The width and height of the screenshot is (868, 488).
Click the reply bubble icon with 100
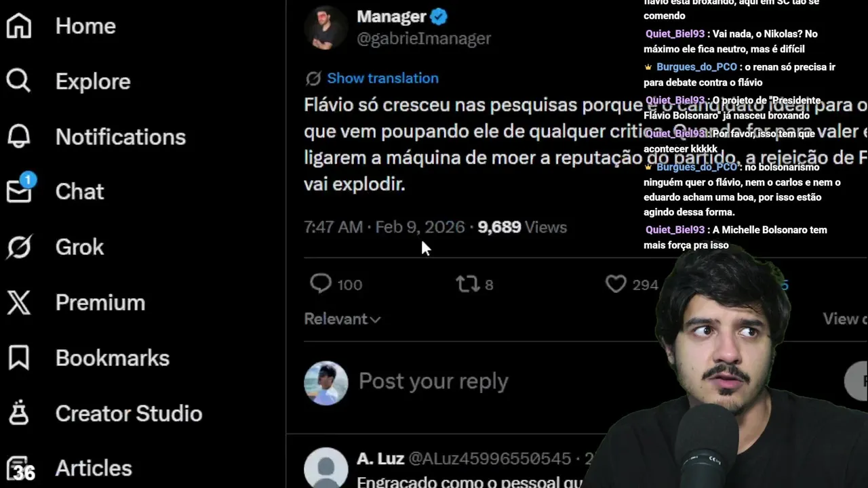coord(321,284)
